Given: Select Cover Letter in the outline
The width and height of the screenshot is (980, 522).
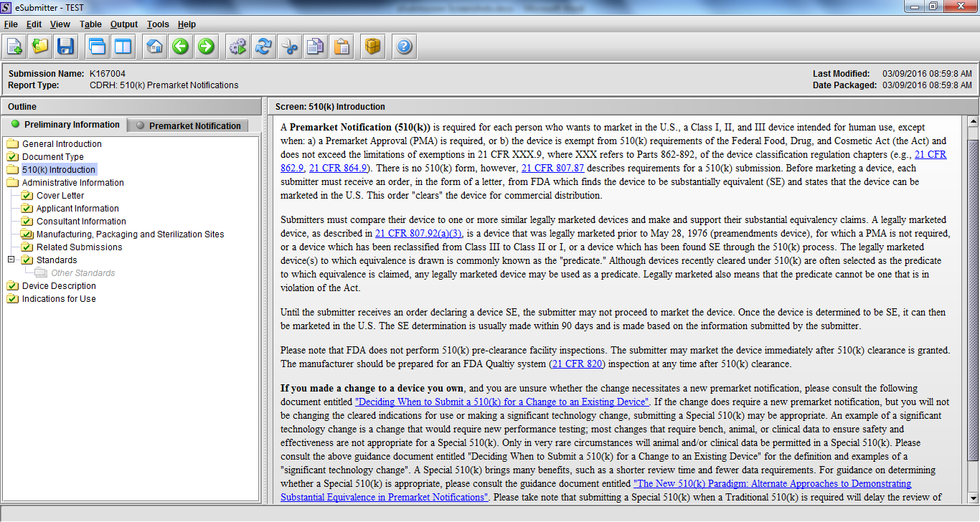Looking at the screenshot, I should pyautogui.click(x=60, y=196).
